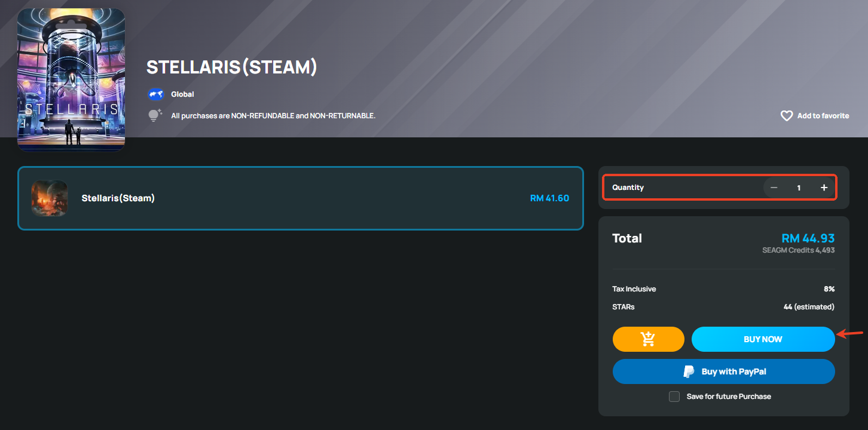The image size is (868, 430).
Task: Click the PayPal logo icon
Action: tap(689, 371)
